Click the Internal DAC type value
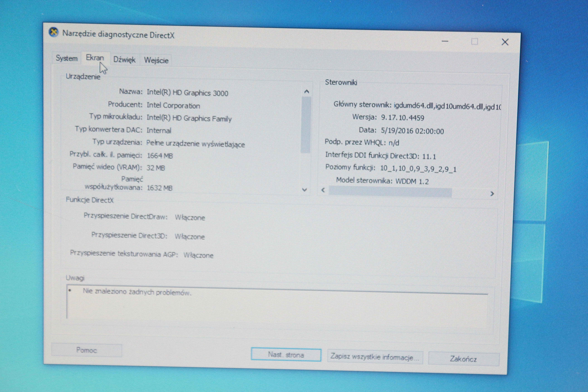Image resolution: width=588 pixels, height=392 pixels. (159, 131)
